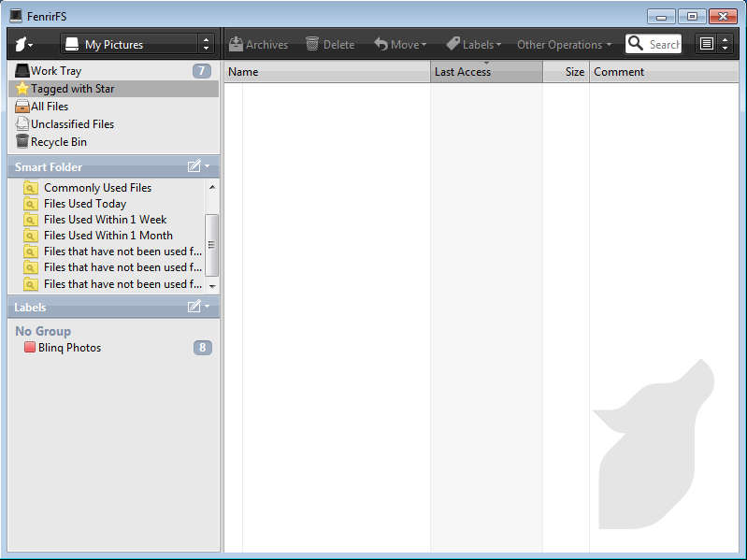Viewport: 747px width, 560px height.
Task: Close the FenrirFS window
Action: (723, 17)
